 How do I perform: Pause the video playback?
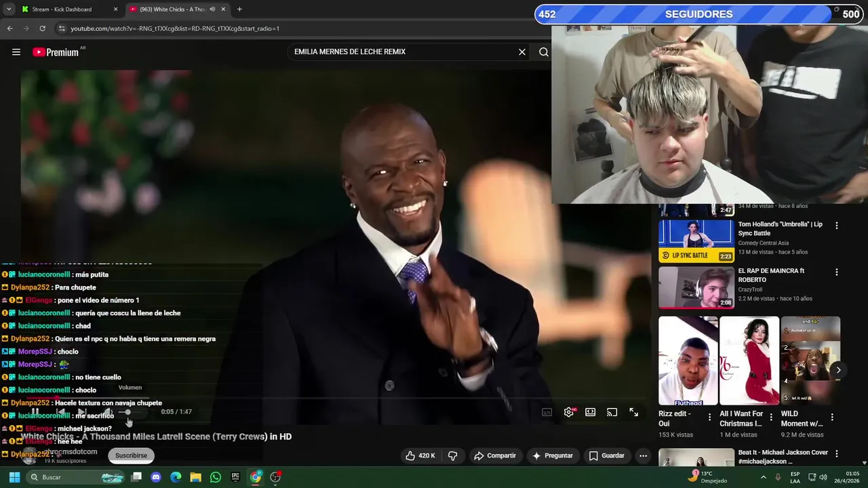[35, 412]
